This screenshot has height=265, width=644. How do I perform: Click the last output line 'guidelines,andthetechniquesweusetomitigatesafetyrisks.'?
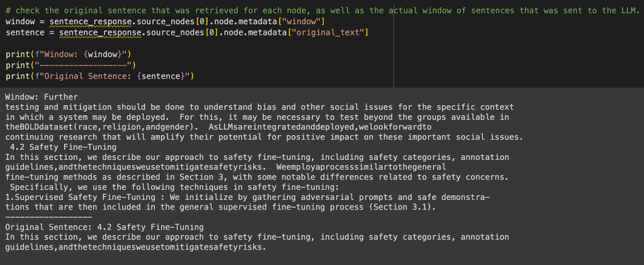click(136, 247)
